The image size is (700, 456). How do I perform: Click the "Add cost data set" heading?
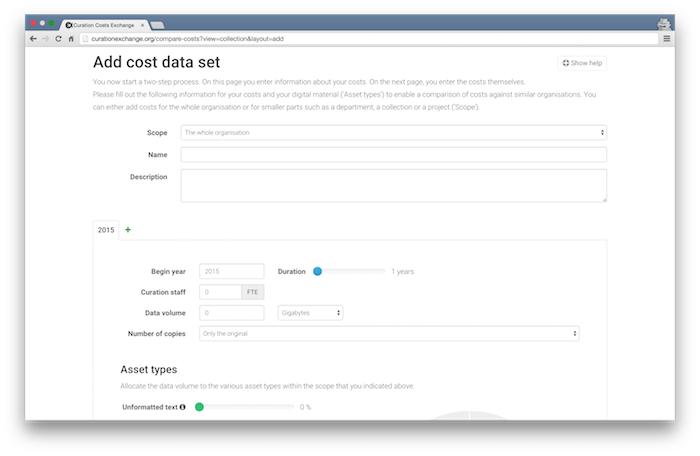157,62
